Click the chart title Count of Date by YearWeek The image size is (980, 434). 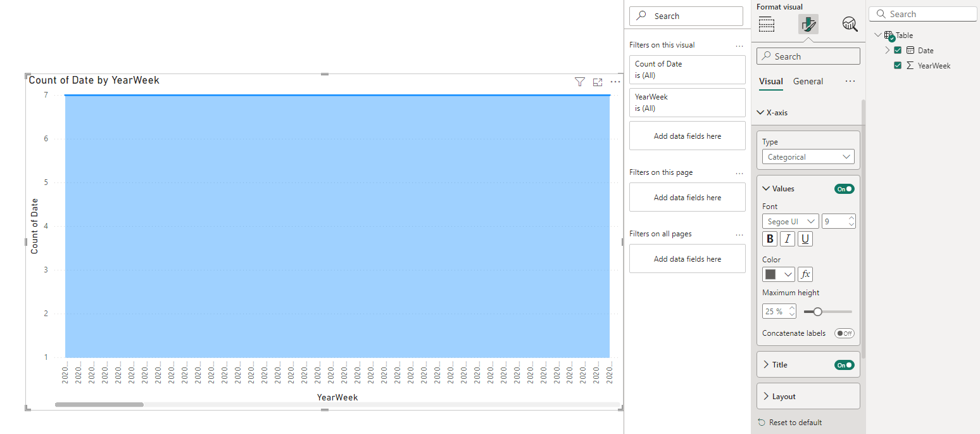[94, 80]
